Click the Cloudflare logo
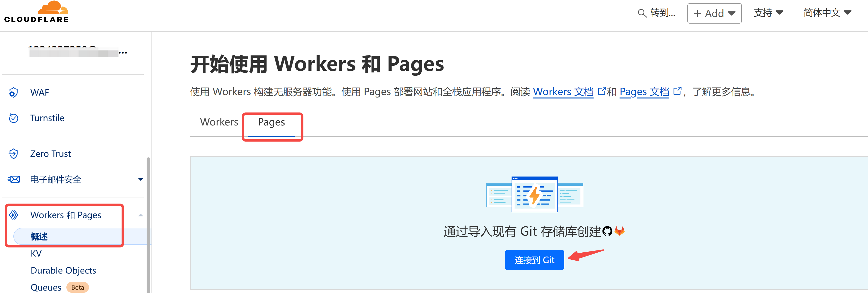The image size is (868, 293). [36, 12]
